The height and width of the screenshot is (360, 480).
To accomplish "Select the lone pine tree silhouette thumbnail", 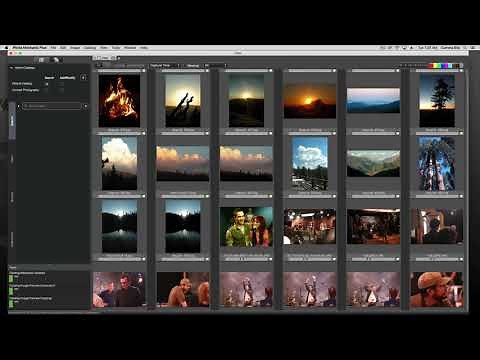I will tap(437, 101).
